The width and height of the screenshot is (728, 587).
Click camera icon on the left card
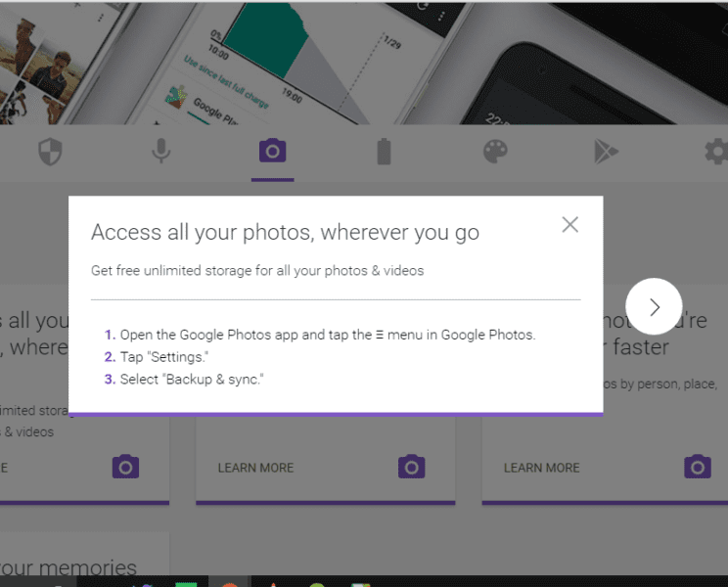tap(125, 467)
